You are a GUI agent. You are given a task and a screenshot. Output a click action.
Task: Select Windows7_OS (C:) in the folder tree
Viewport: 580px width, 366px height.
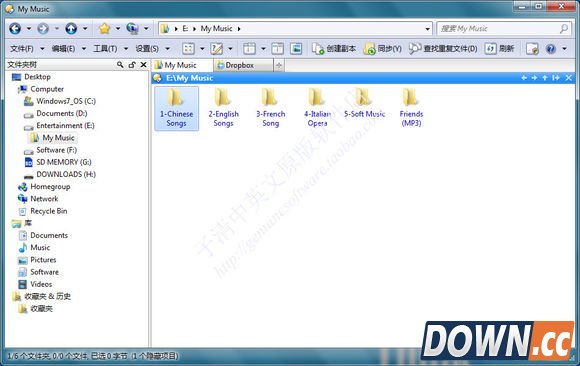click(x=66, y=101)
